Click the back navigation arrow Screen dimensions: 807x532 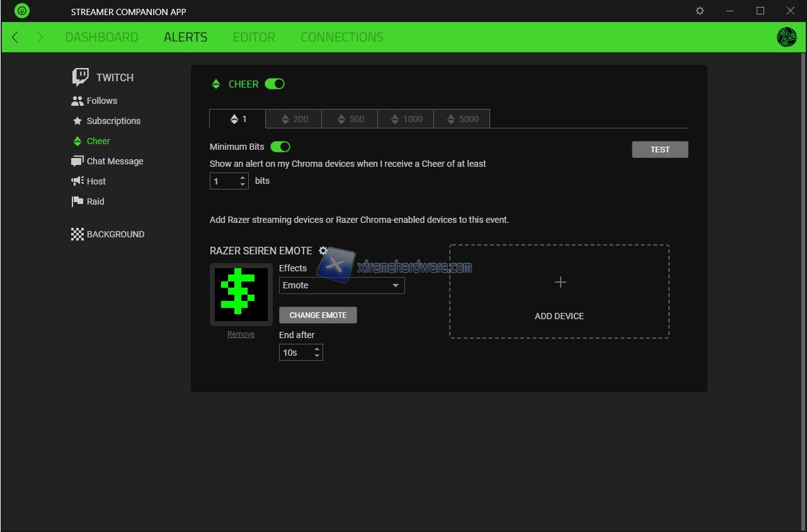point(15,37)
